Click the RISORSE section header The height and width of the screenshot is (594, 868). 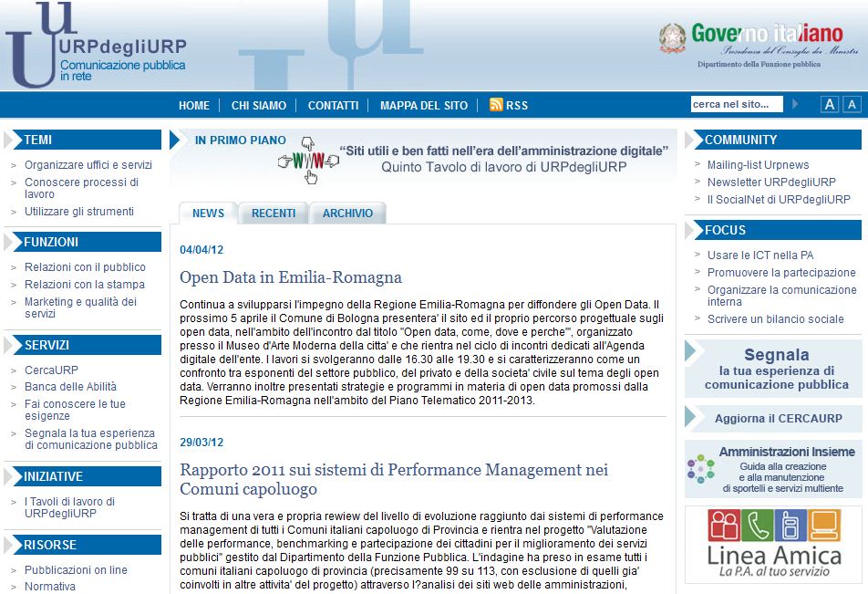(x=82, y=545)
